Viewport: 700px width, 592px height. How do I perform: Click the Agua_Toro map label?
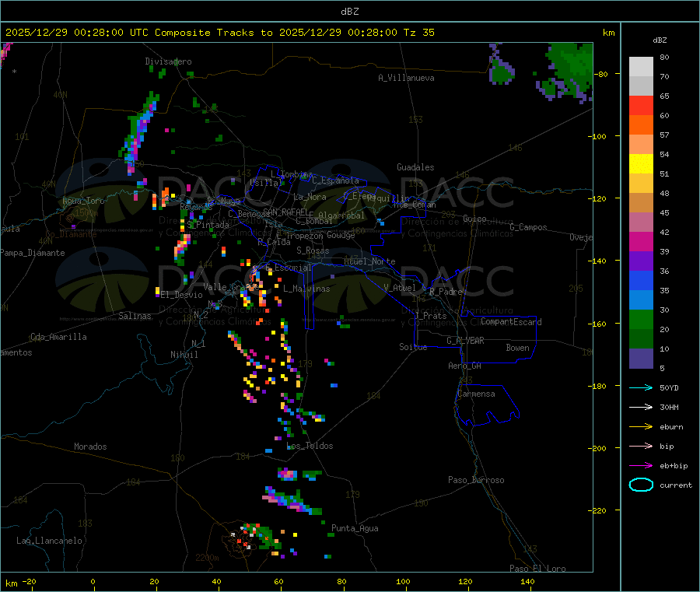point(83,201)
